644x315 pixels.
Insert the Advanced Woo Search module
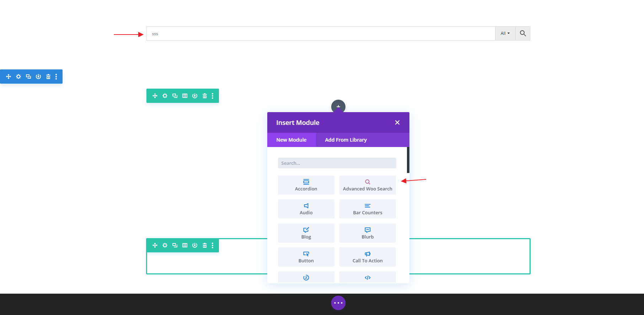367,185
